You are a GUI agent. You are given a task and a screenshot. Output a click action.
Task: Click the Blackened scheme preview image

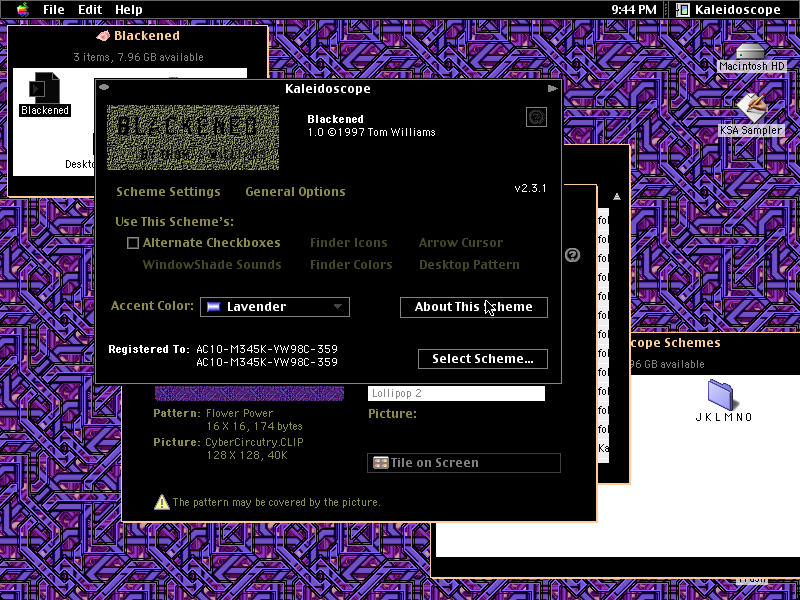point(193,137)
